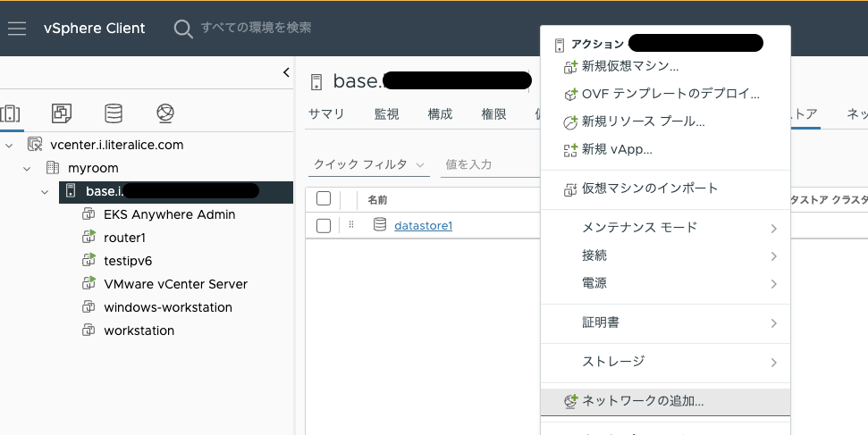
Task: Click the vSphere Client title
Action: tap(95, 29)
